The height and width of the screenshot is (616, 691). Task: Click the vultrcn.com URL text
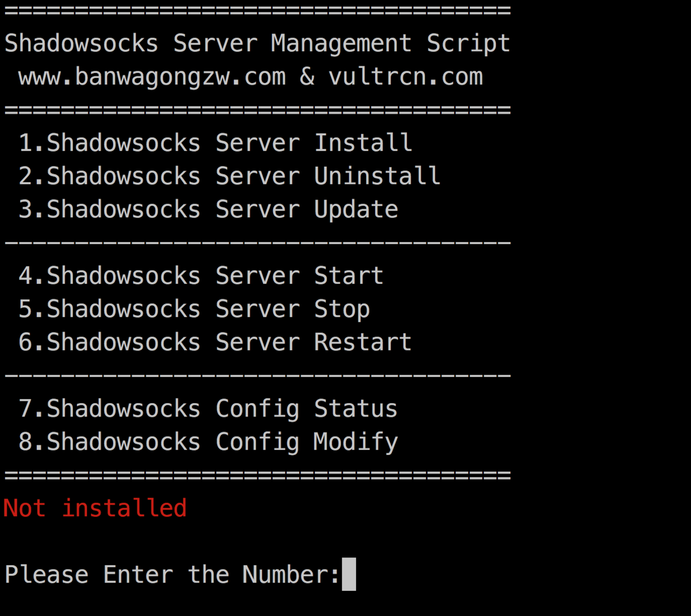tap(406, 77)
